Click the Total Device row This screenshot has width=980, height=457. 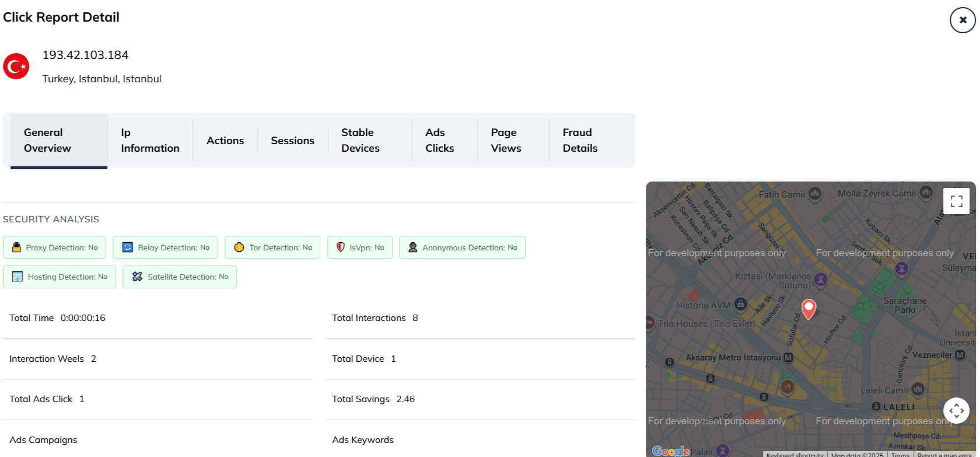point(480,359)
